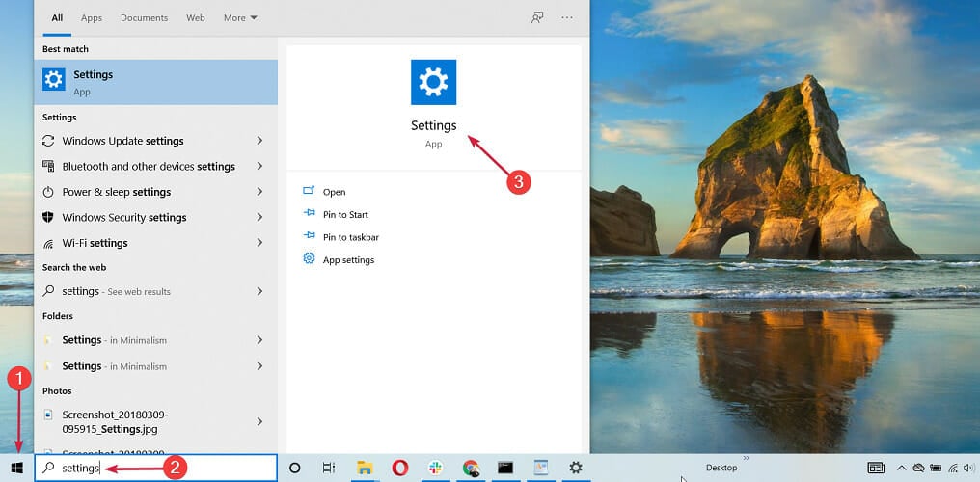
Task: Open the search panel options ellipsis
Action: pyautogui.click(x=567, y=17)
